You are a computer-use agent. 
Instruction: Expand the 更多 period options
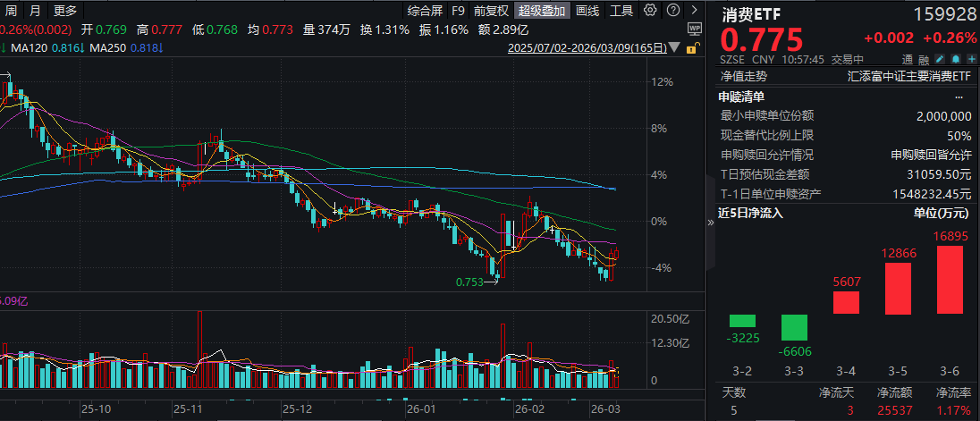pos(65,11)
